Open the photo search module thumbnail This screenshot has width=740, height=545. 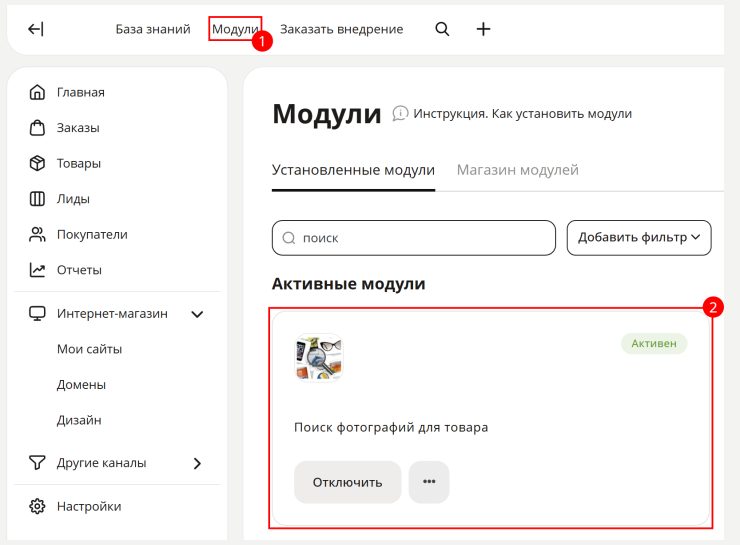coord(319,357)
